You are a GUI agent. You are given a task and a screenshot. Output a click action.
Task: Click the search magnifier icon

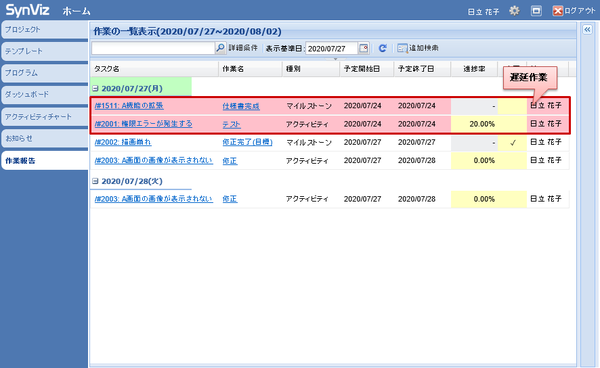point(220,48)
